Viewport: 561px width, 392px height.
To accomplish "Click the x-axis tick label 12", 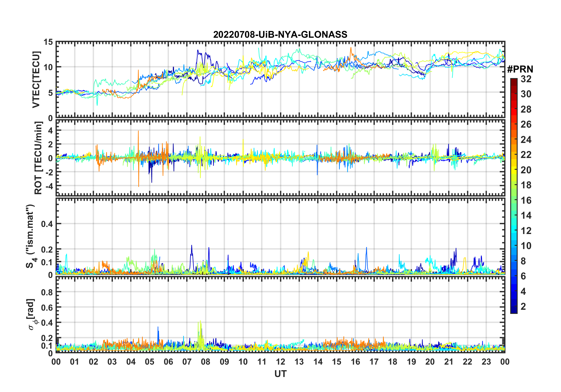I will pos(280,362).
